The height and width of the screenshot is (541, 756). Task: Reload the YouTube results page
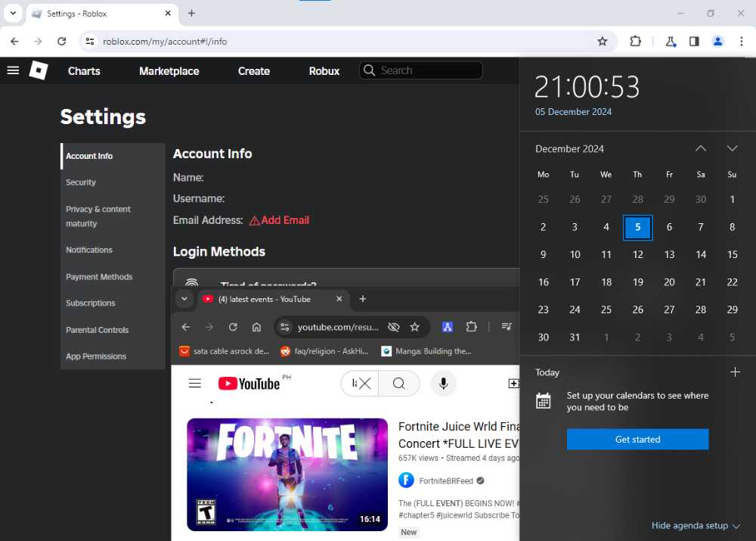(233, 327)
